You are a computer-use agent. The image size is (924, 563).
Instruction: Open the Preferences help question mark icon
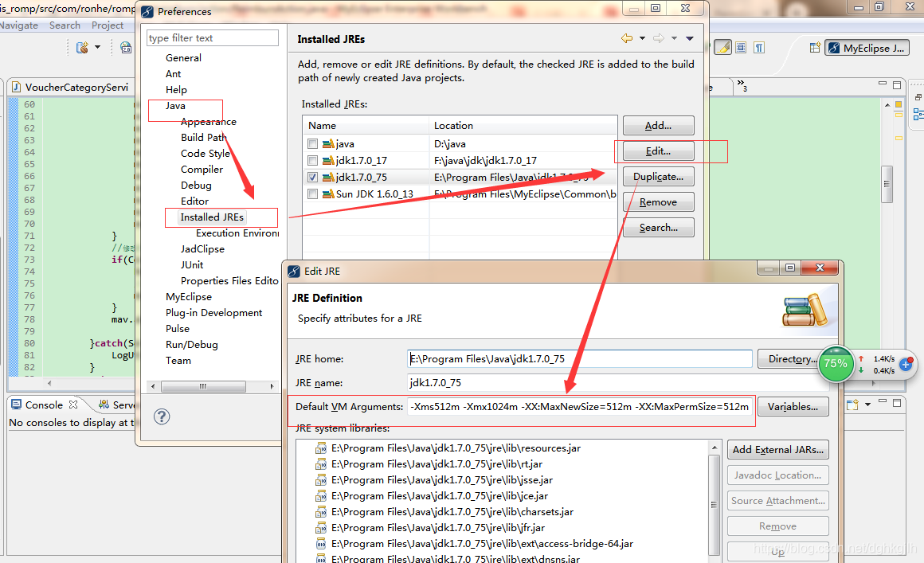click(x=162, y=416)
